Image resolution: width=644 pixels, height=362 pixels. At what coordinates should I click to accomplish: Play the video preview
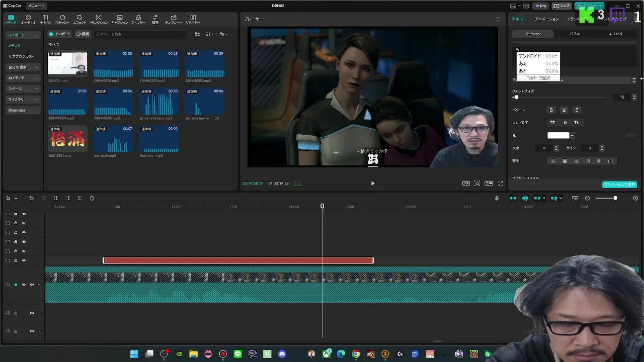pos(373,184)
